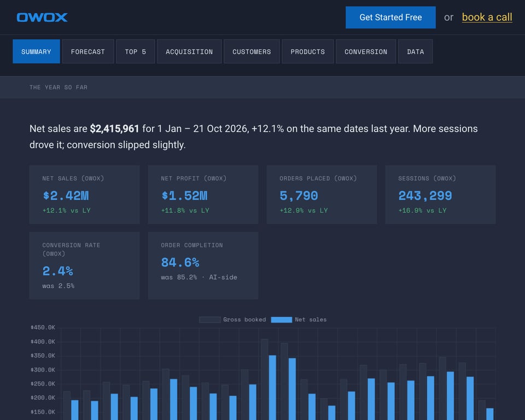Click the Conversion Rate 2.4% card
This screenshot has width=525, height=420.
(84, 265)
